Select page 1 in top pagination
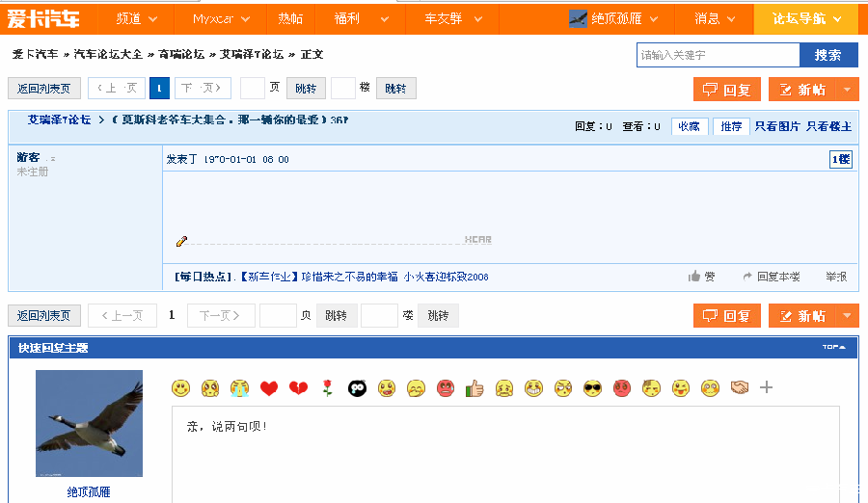This screenshot has width=868, height=503. tap(159, 89)
